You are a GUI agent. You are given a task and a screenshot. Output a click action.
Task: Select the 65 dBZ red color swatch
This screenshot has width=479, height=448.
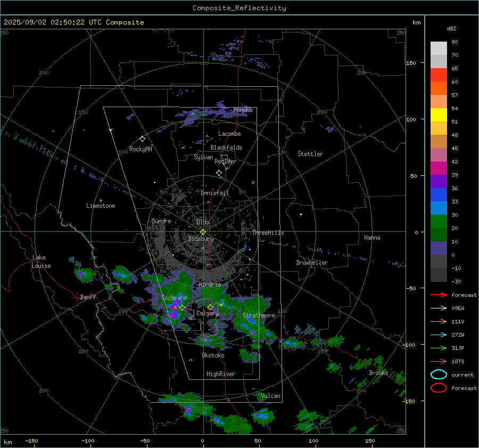(439, 75)
